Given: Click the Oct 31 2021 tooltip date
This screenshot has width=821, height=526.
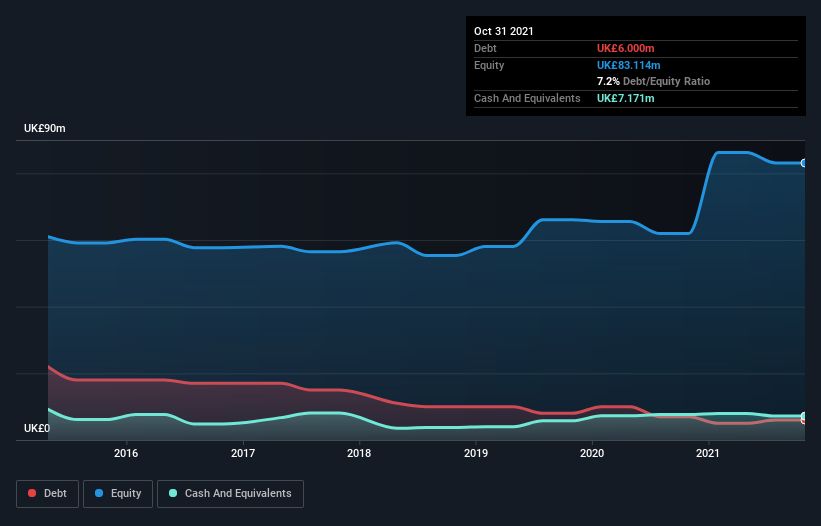Looking at the screenshot, I should [504, 31].
